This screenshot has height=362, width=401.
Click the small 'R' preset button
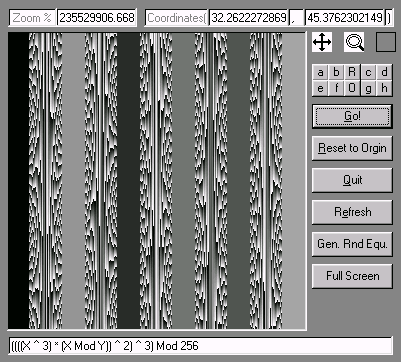[x=352, y=72]
